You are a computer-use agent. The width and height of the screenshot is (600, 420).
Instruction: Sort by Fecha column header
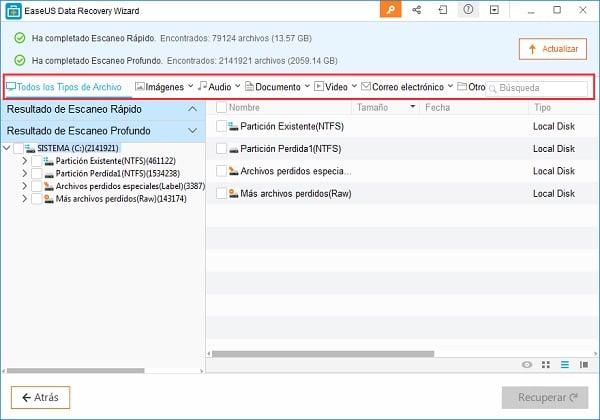pos(437,107)
